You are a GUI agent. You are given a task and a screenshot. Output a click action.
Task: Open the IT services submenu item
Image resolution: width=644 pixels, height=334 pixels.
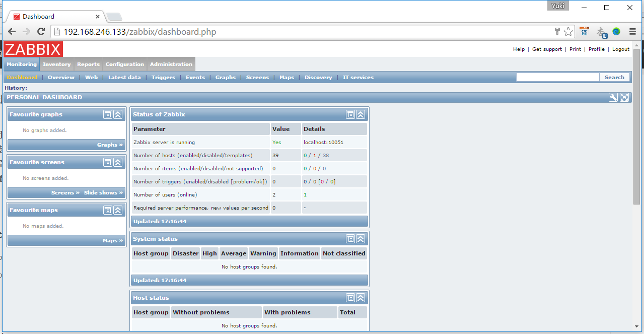tap(358, 78)
